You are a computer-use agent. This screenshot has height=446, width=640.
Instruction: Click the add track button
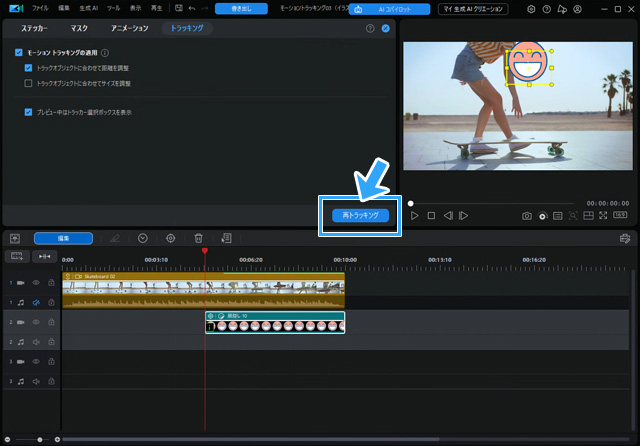17,256
